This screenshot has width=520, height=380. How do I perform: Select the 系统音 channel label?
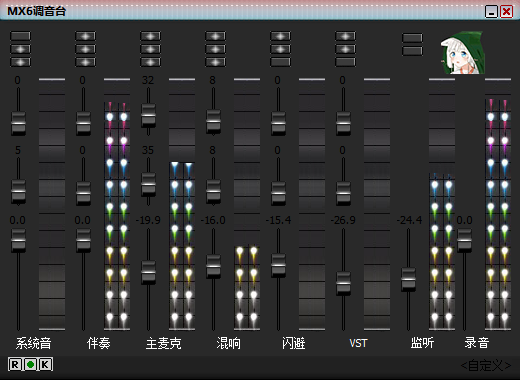pos(33,343)
